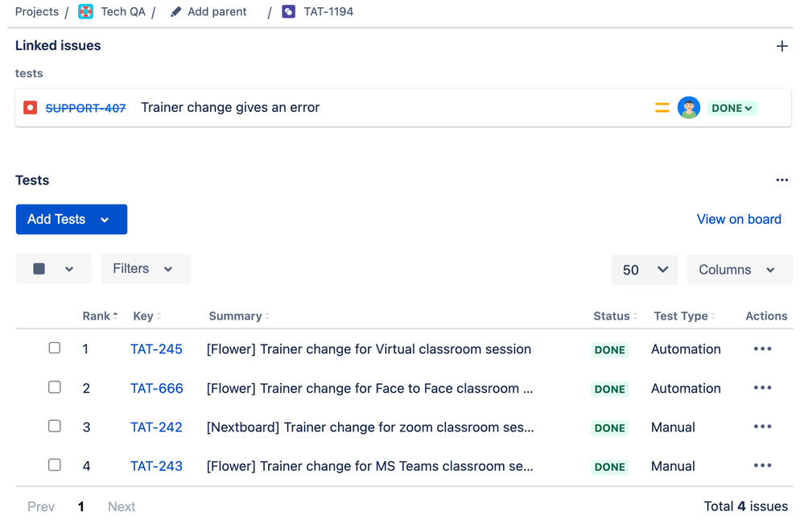Screen dimensions: 804x532
Task: Click Next pagination button
Action: click(122, 506)
